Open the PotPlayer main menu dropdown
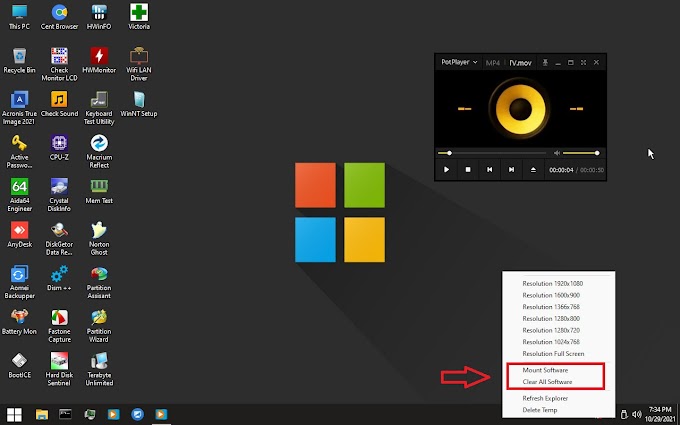The height and width of the screenshot is (425, 680). coord(459,62)
